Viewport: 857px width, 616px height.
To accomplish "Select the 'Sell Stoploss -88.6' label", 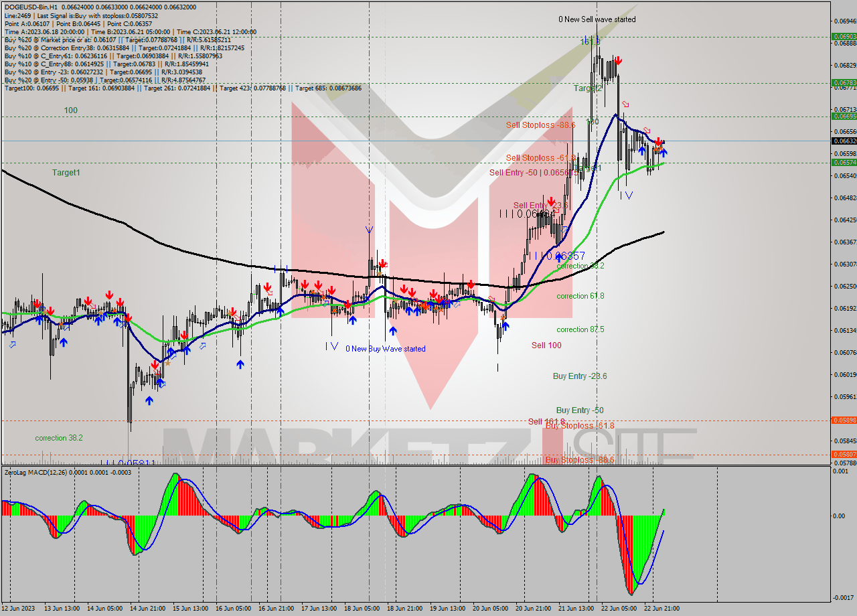I will coord(540,125).
